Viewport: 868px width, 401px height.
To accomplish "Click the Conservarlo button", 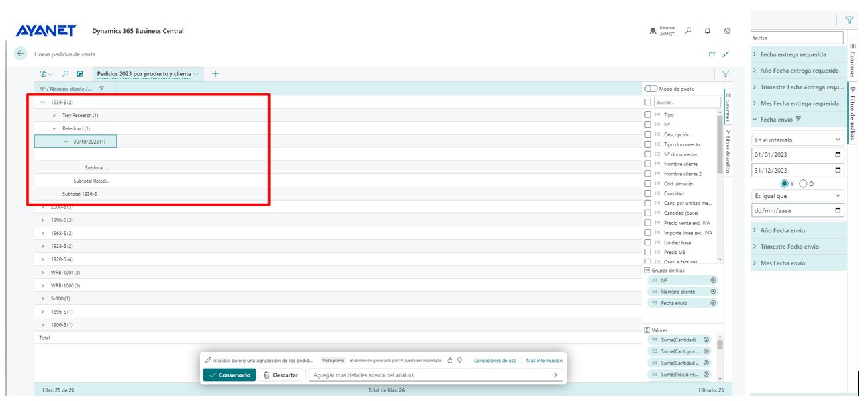I will tap(229, 375).
